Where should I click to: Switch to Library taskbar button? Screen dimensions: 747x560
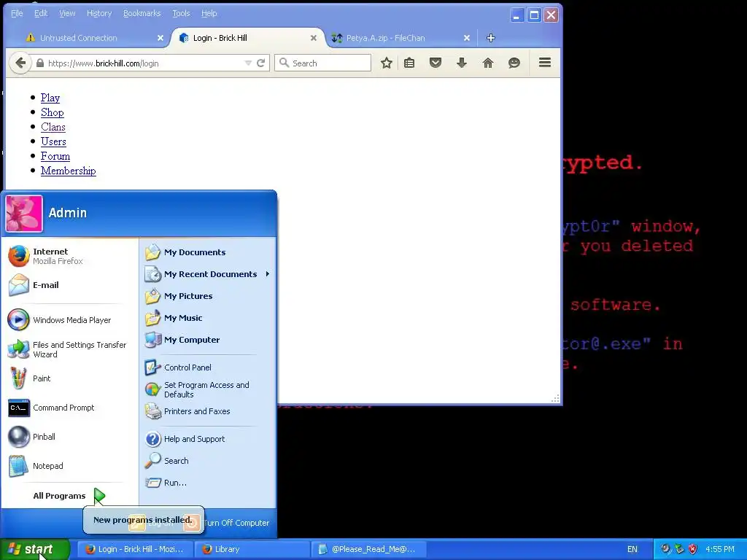click(252, 549)
